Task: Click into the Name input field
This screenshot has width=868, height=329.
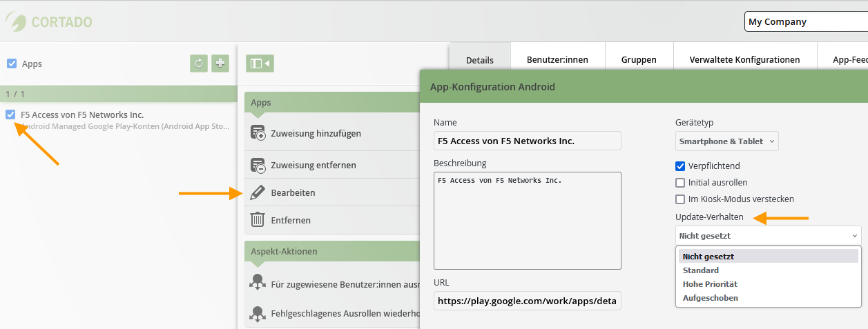Action: click(528, 141)
